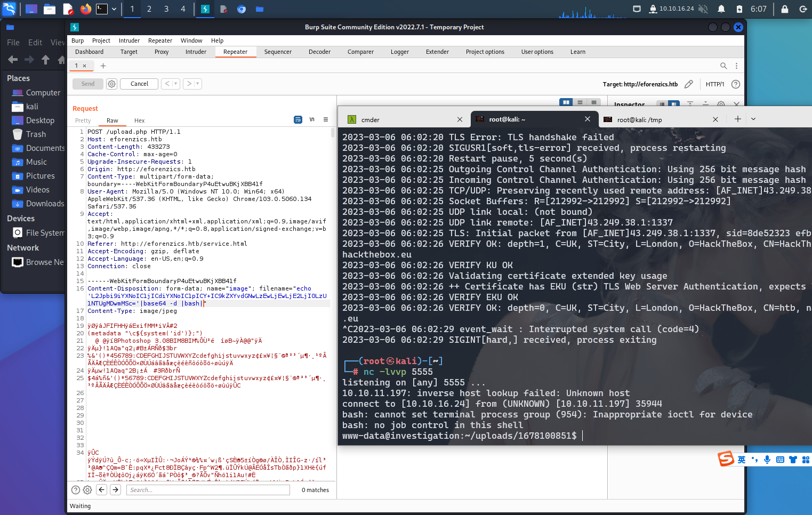Image resolution: width=812 pixels, height=515 pixels.
Task: Expand terminal tab dropdown chevron
Action: tap(753, 119)
